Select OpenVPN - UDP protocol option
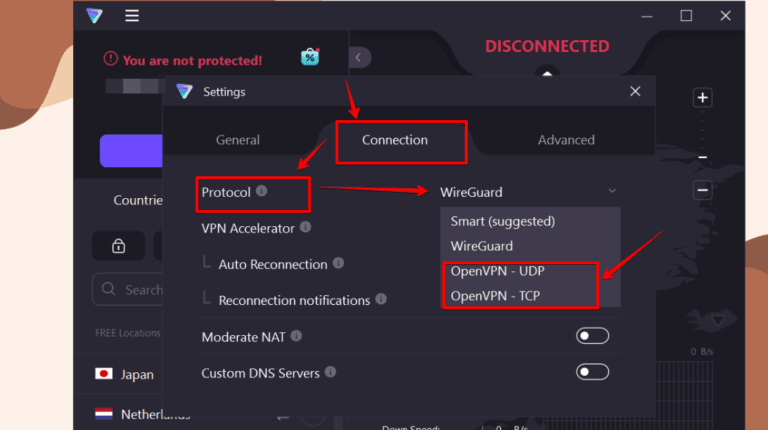Viewport: 768px width, 430px height. click(498, 271)
